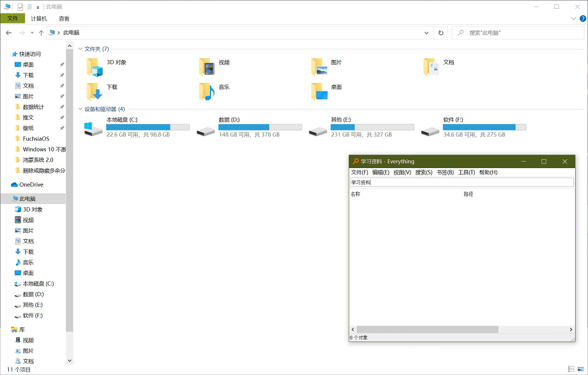Click the Everything horizontal scrollbar
Viewport: 588px width, 375px height.
point(427,330)
